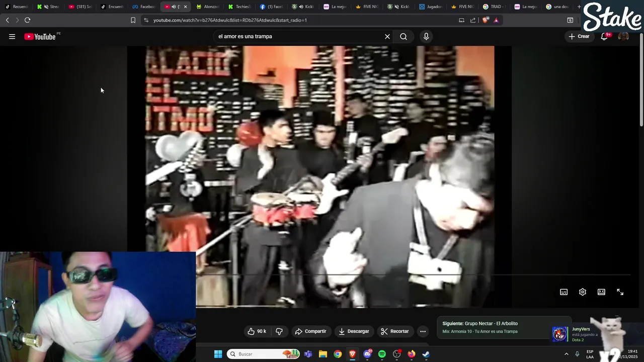This screenshot has width=644, height=362.
Task: Switch to the (181) YouTube tab
Action: click(80, 7)
